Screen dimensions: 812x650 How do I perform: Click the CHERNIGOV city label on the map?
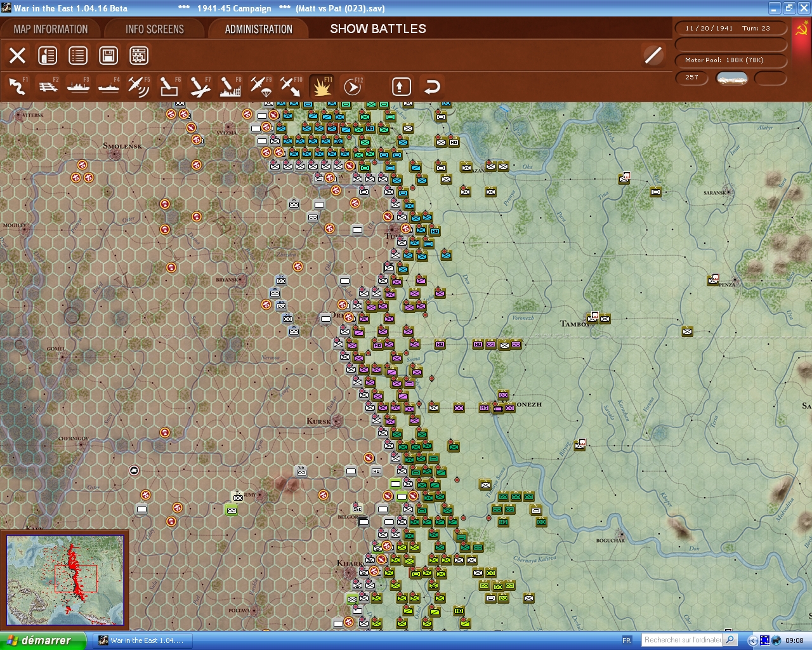tap(74, 439)
